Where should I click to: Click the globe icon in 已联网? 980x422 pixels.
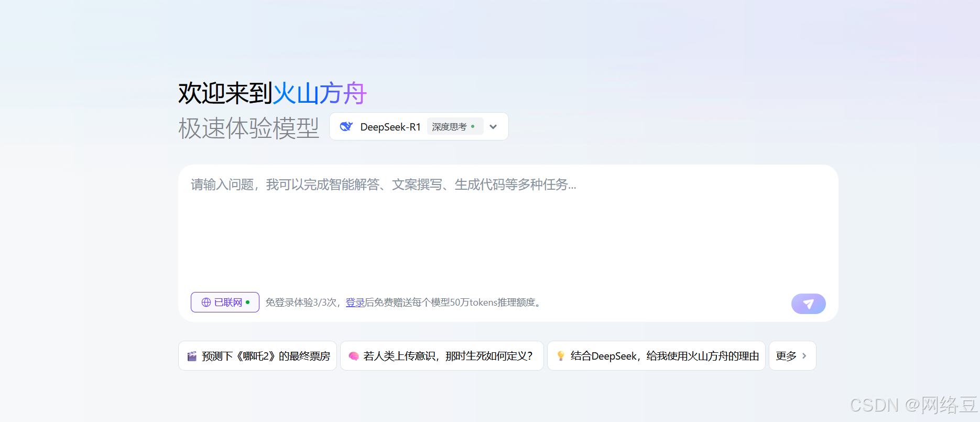point(206,302)
